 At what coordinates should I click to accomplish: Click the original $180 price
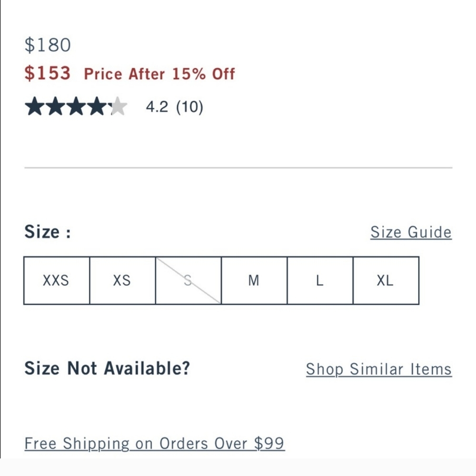tap(48, 45)
